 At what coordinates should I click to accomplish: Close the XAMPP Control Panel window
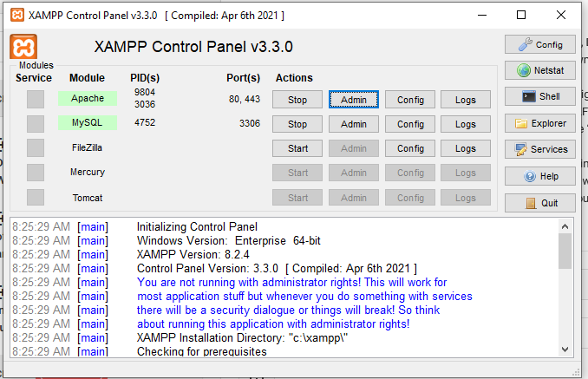pyautogui.click(x=561, y=15)
